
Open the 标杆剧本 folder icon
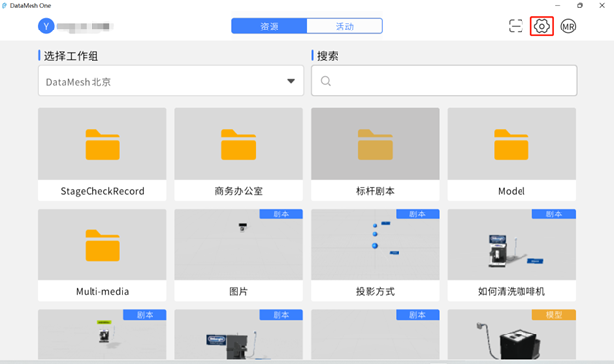(x=375, y=145)
